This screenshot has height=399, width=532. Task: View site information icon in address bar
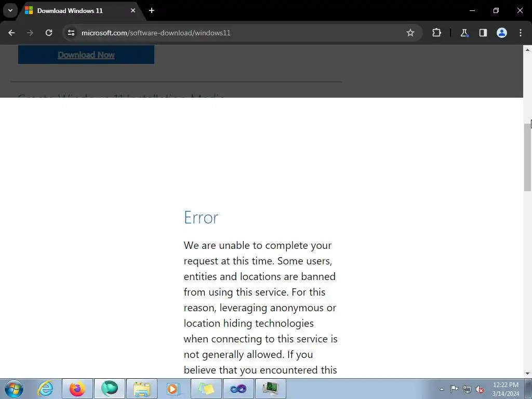click(71, 33)
